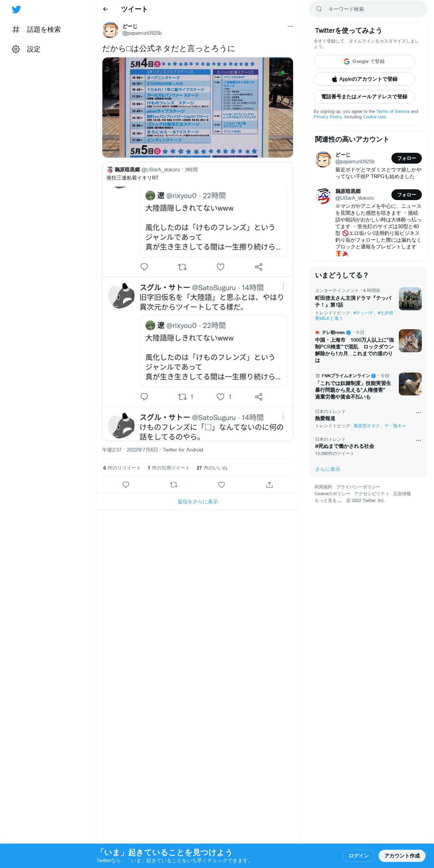434x868 pixels.
Task: Expand trends with さらに表示 link
Action: point(328,469)
